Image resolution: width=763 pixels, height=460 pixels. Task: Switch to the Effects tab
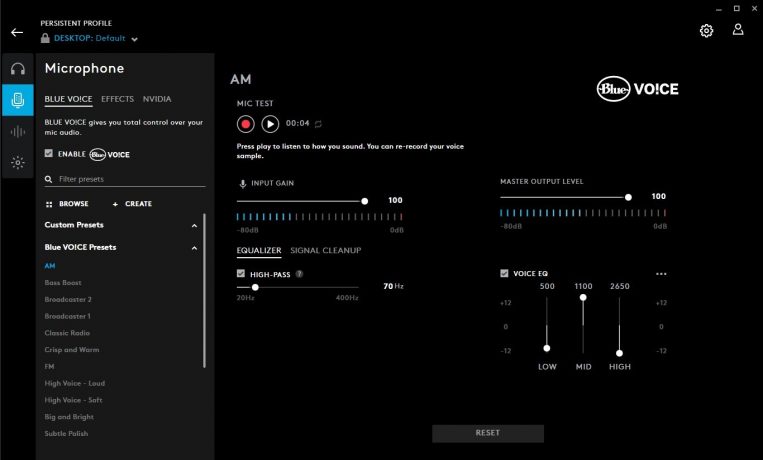(117, 99)
